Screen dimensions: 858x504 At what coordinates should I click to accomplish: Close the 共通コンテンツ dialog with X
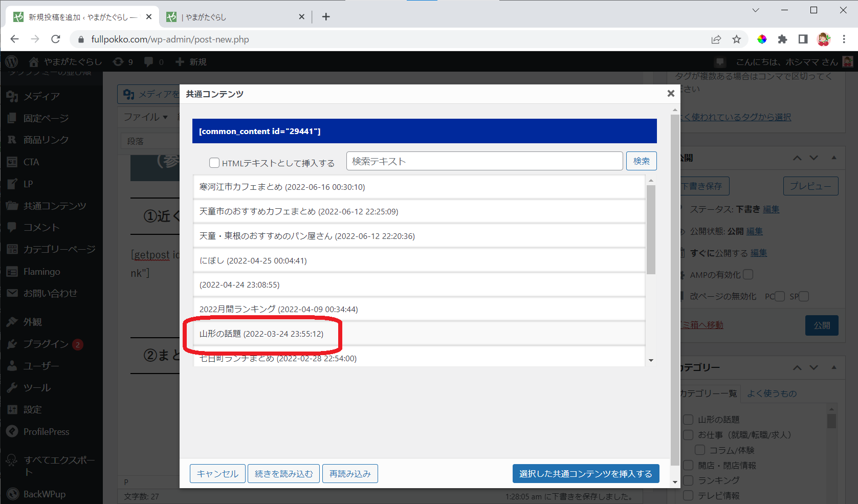[x=671, y=94]
